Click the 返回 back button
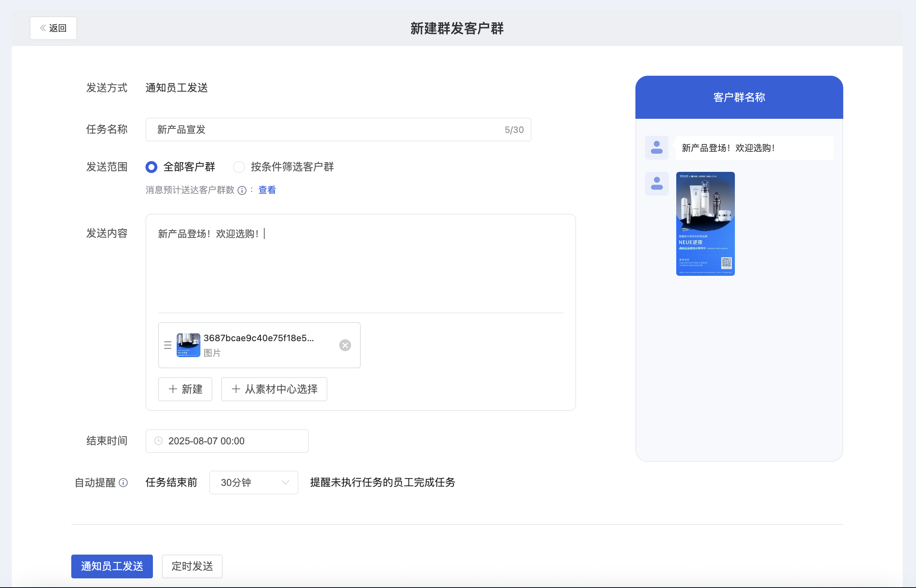 coord(53,28)
